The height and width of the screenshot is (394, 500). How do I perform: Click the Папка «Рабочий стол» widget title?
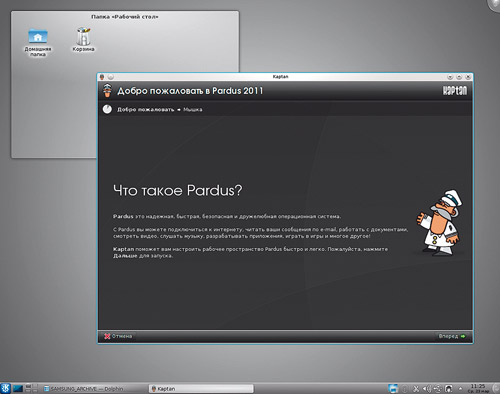click(x=125, y=16)
